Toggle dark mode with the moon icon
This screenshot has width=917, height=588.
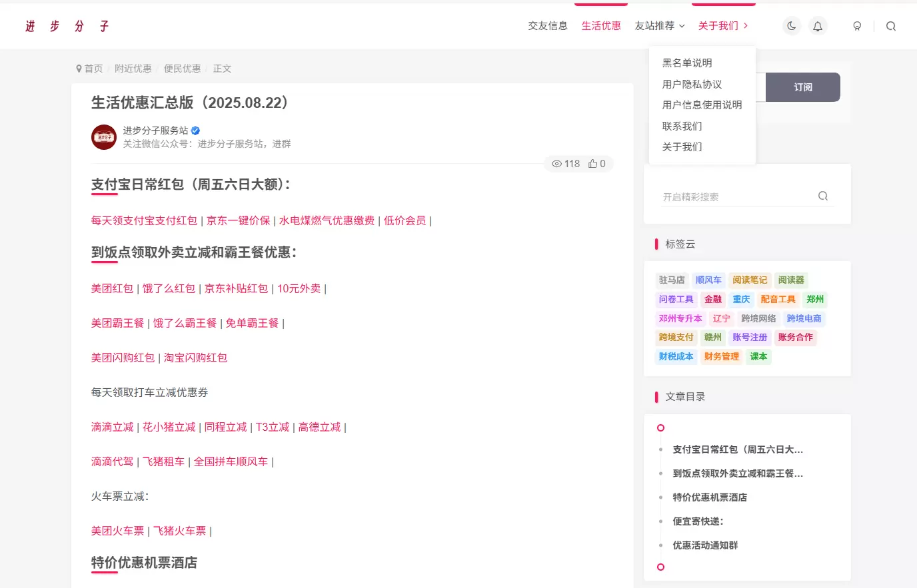[x=791, y=26]
